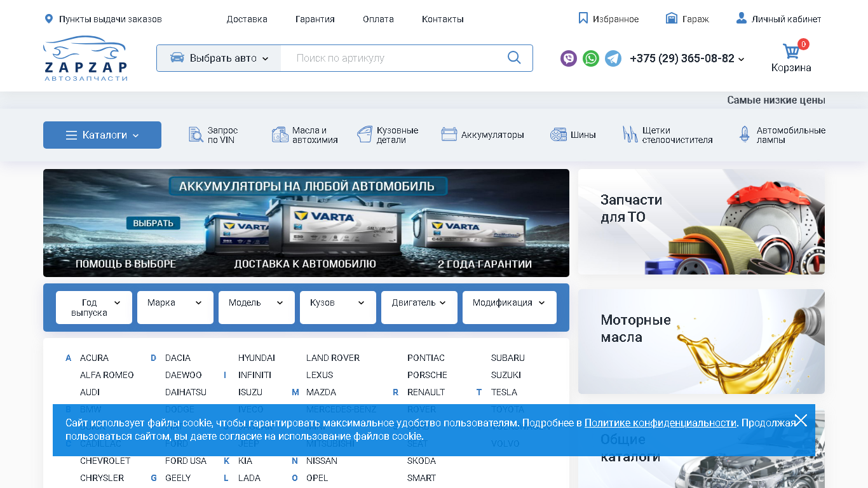Open WhatsApp chat icon
The image size is (868, 488).
click(x=591, y=58)
